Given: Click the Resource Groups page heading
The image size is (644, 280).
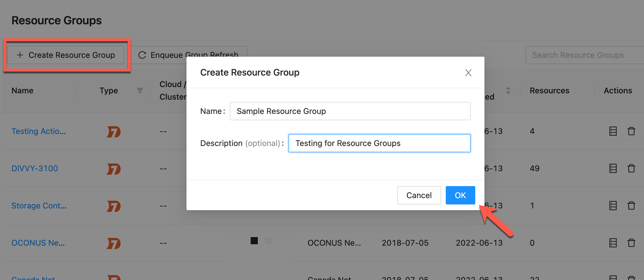Looking at the screenshot, I should [56, 20].
